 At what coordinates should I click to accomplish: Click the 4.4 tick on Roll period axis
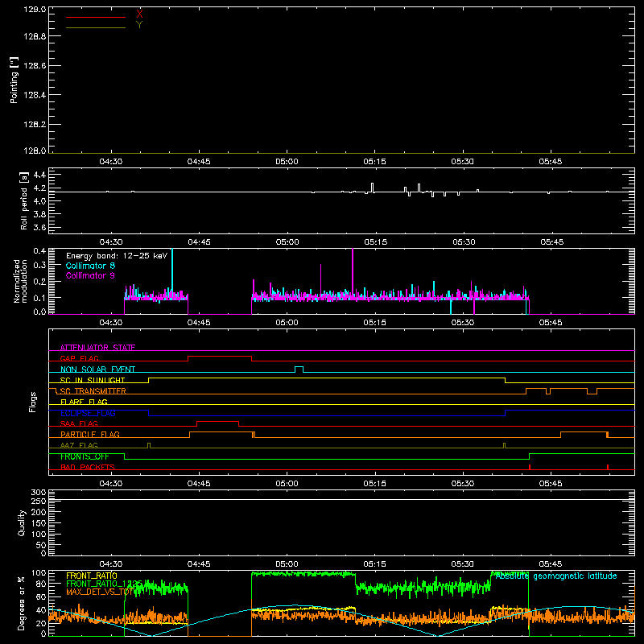(x=39, y=175)
